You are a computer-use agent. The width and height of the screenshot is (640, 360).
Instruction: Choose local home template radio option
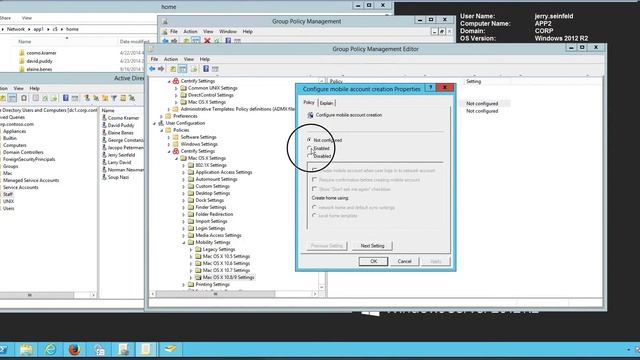[314, 216]
